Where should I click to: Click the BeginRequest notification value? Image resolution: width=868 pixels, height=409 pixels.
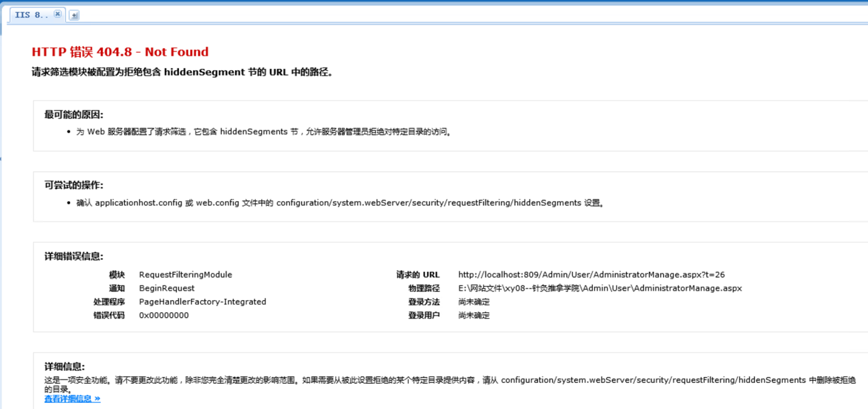166,289
